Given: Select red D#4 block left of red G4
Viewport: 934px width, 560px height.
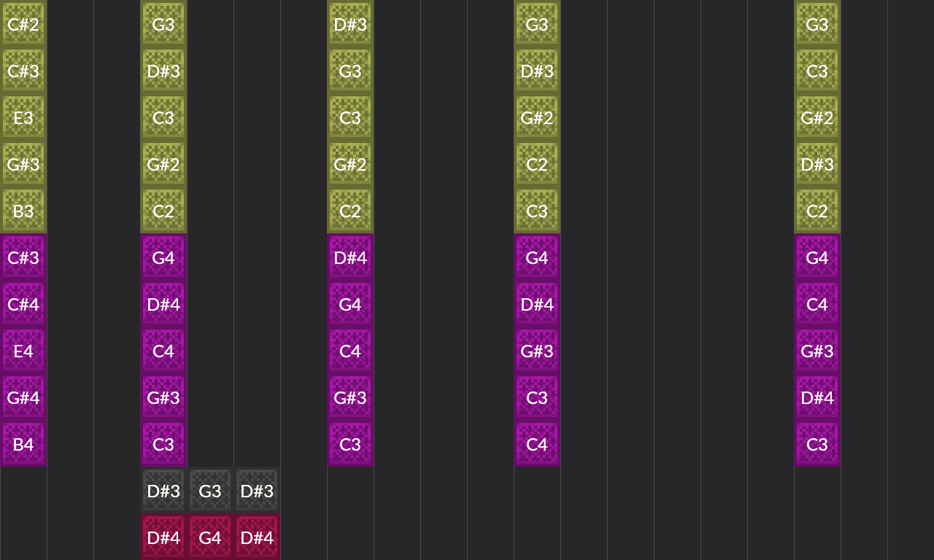Looking at the screenshot, I should [x=163, y=537].
